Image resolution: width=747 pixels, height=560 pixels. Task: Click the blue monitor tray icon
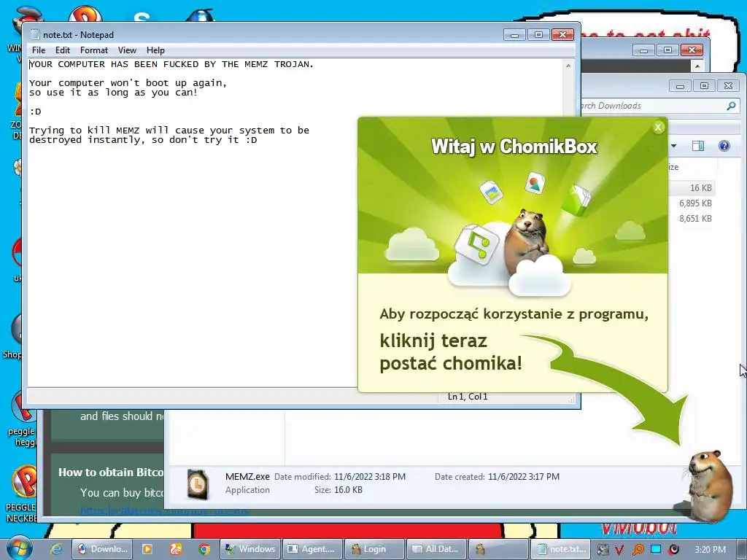click(656, 549)
